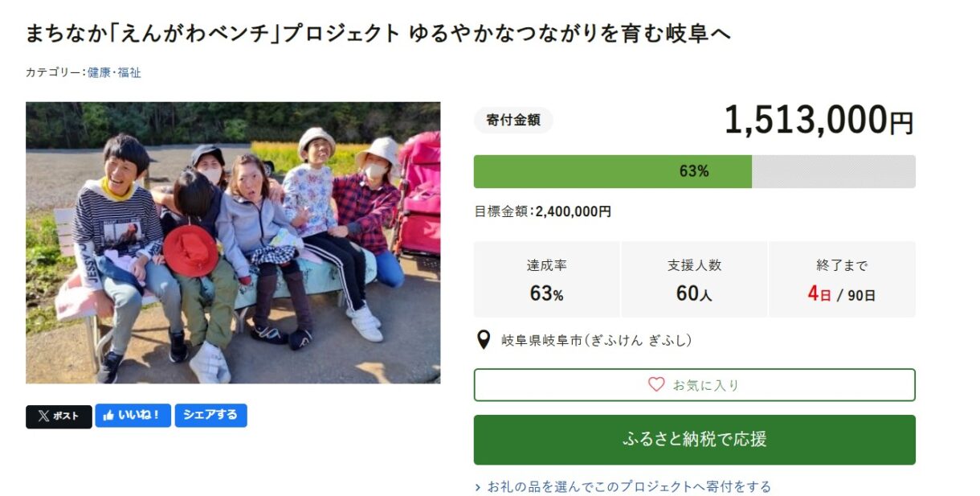The image size is (980, 496).
Task: Toggle the お気に入り heart favorite button
Action: tap(694, 385)
